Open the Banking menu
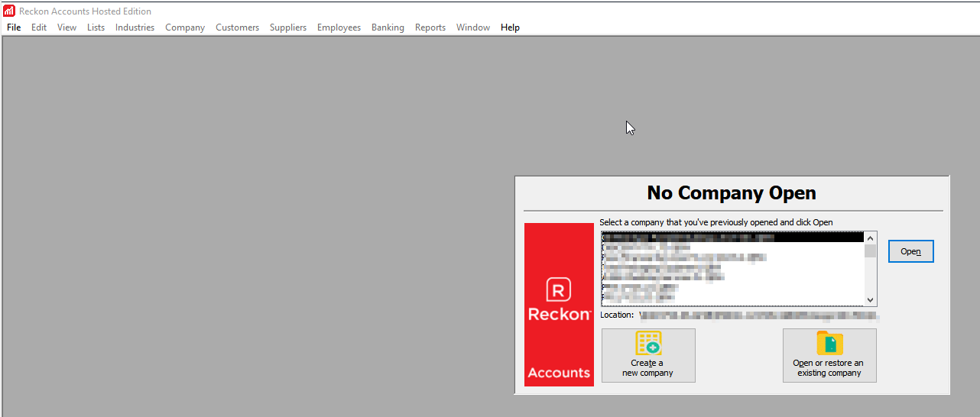 (388, 27)
